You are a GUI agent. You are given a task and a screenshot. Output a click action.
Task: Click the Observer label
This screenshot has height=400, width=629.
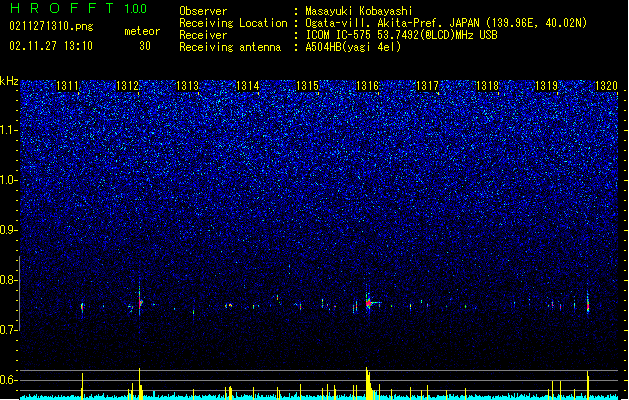pos(203,11)
